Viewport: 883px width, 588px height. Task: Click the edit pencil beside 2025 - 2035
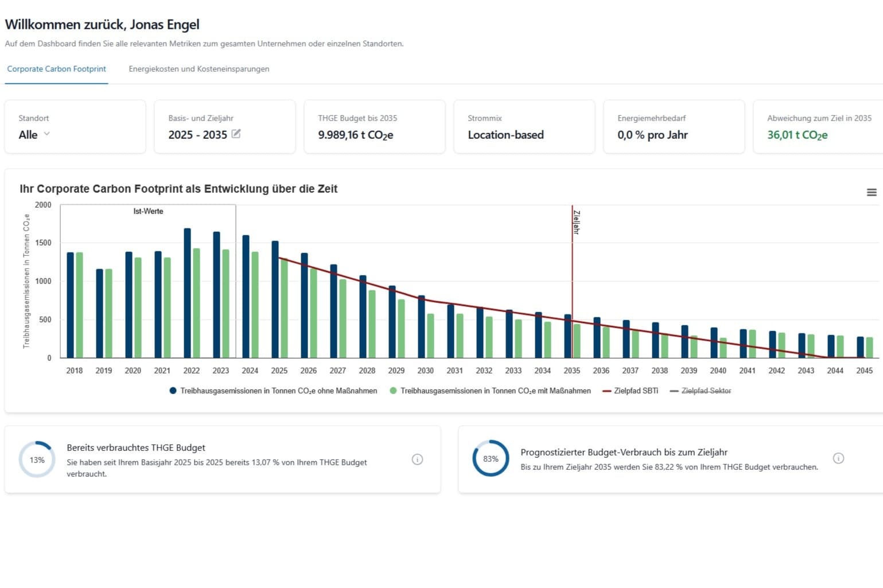point(236,134)
